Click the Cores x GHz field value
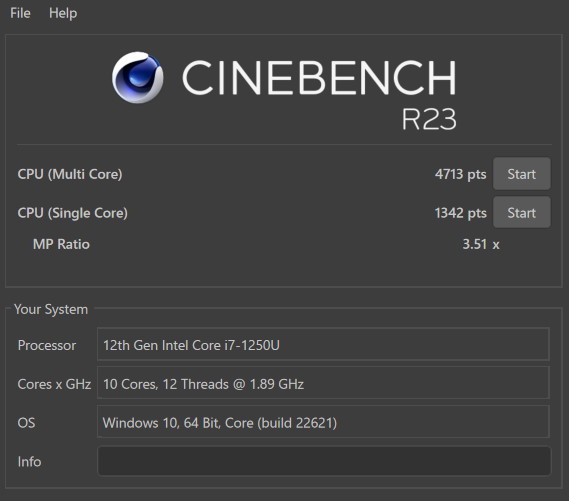 (323, 383)
